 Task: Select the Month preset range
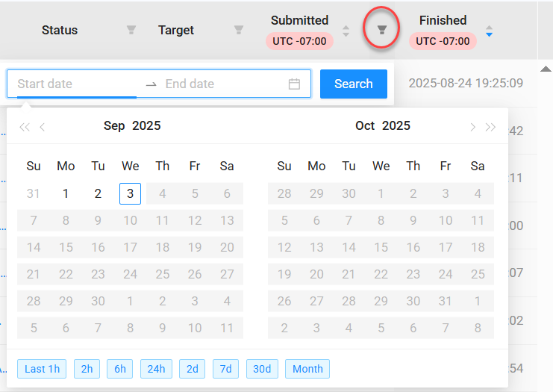[x=307, y=369]
